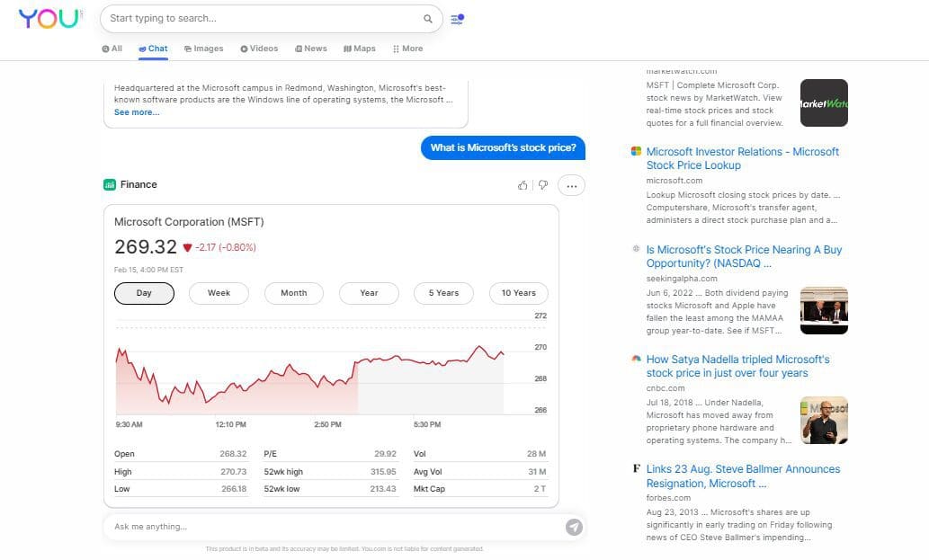The width and height of the screenshot is (929, 560).
Task: Select the Week chart range
Action: (219, 293)
